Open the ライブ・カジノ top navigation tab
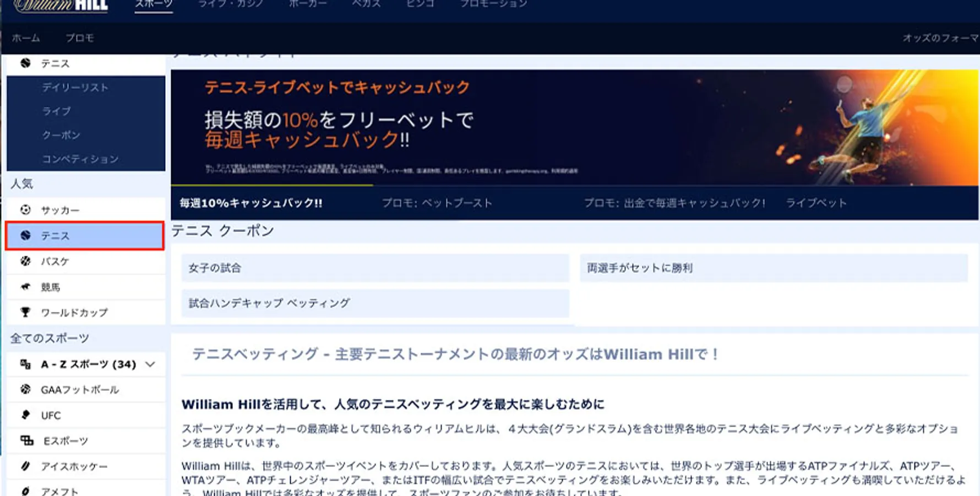The width and height of the screenshot is (980, 496). click(x=231, y=4)
